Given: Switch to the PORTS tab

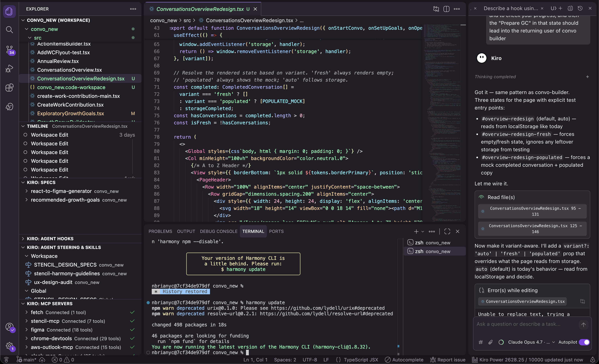Looking at the screenshot, I should click(276, 231).
